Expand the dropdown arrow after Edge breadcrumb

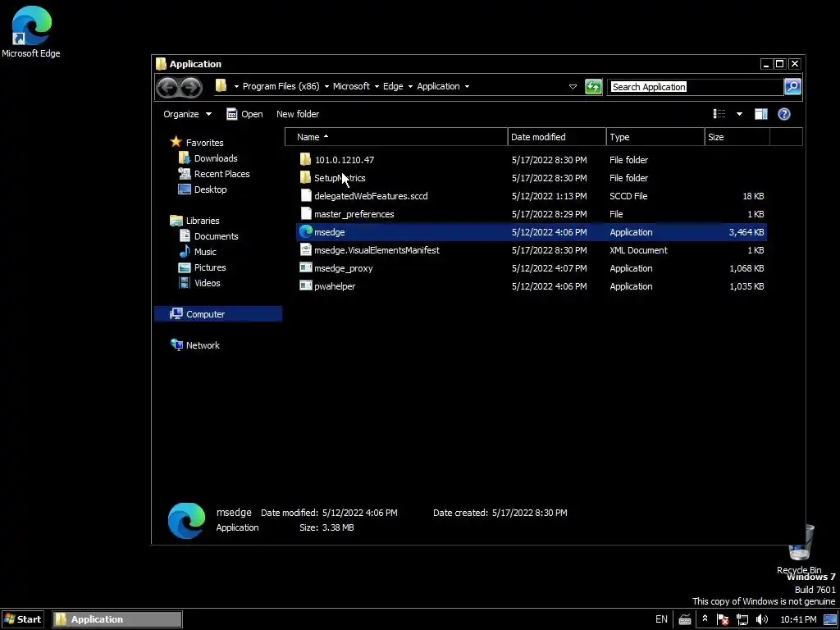point(410,86)
